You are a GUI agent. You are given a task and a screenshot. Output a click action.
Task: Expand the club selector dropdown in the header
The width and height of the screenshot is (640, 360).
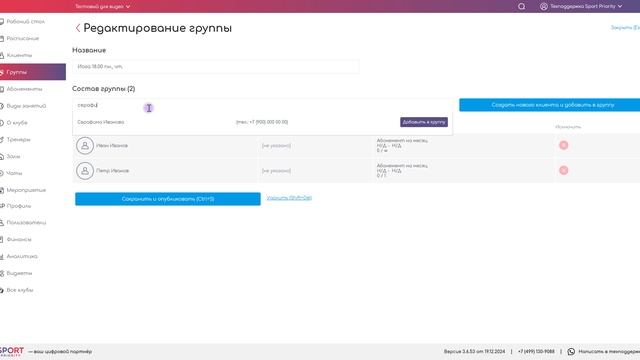coord(102,6)
